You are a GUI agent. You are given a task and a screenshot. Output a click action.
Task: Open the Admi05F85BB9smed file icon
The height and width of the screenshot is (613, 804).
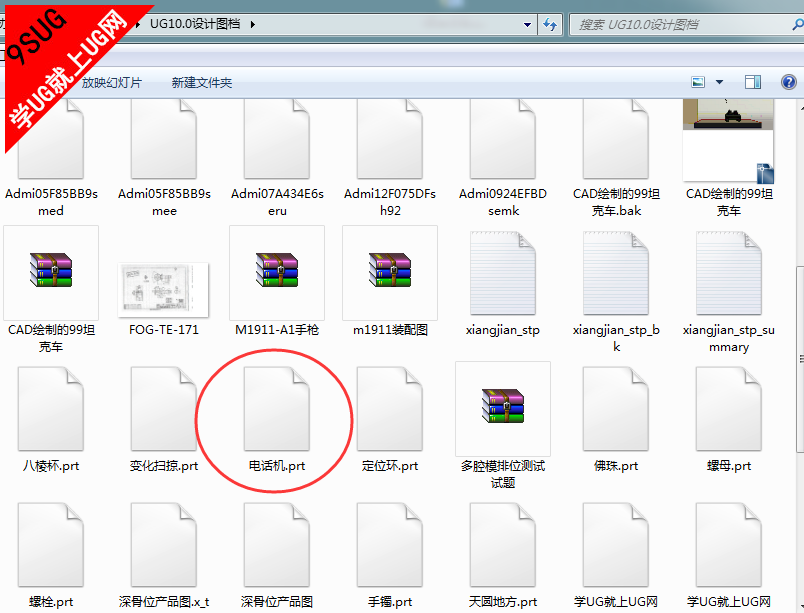pos(51,139)
